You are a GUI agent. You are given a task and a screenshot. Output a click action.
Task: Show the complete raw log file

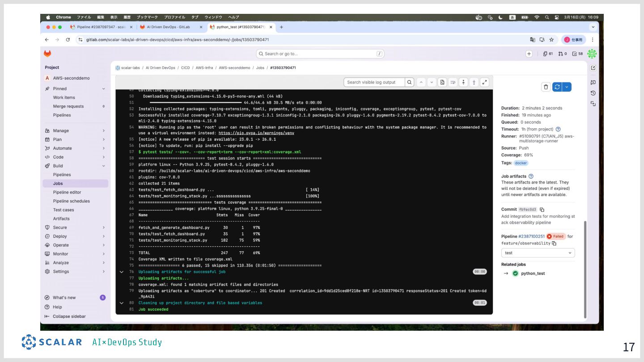[x=442, y=82]
